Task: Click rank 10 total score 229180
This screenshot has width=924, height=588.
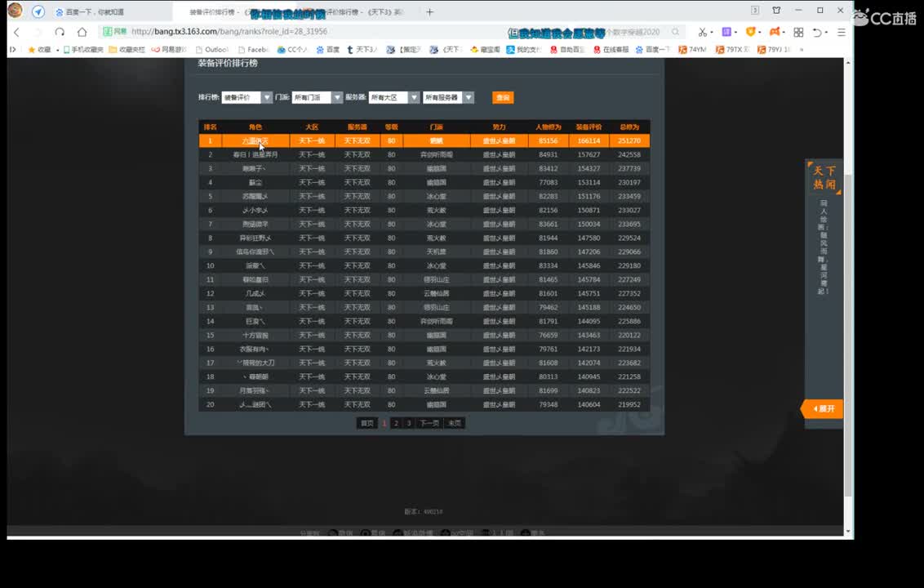Action: coord(629,265)
